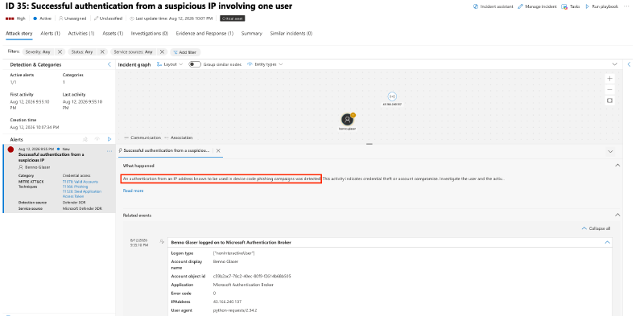The image size is (644, 316).
Task: Collapse the Detection & Categories panel
Action: (x=109, y=64)
